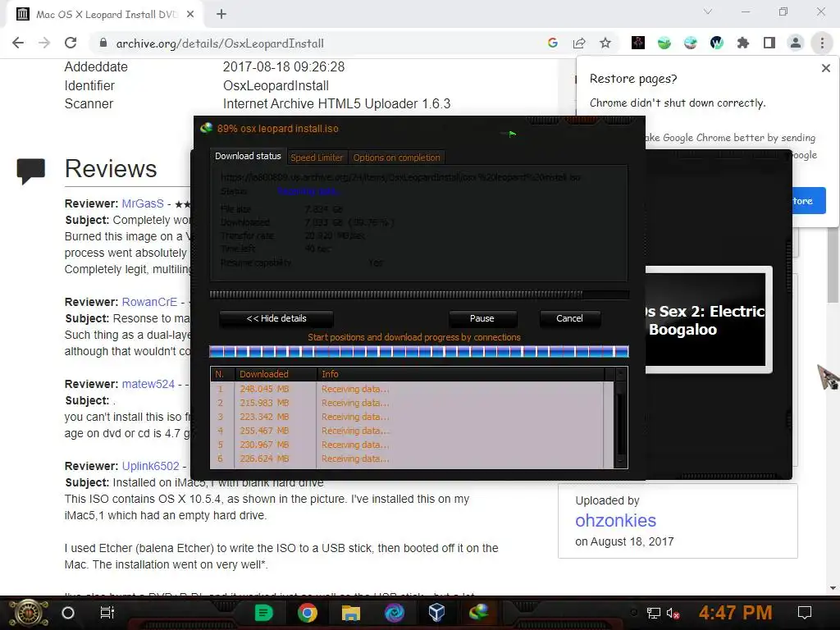Viewport: 840px width, 630px height.
Task: Click the globe extension icon
Action: point(691,43)
